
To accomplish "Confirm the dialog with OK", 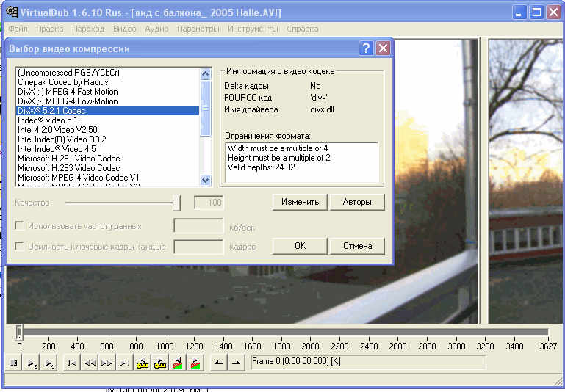I will click(x=301, y=246).
